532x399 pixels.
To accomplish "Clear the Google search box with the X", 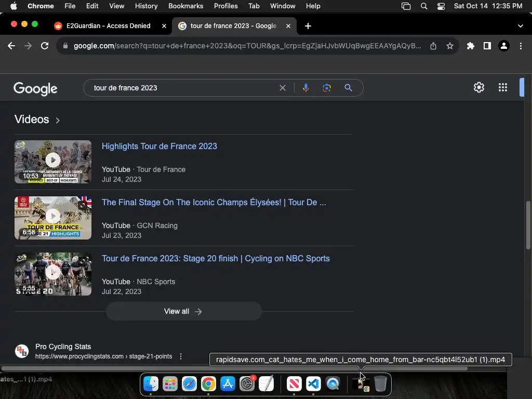I will (282, 88).
